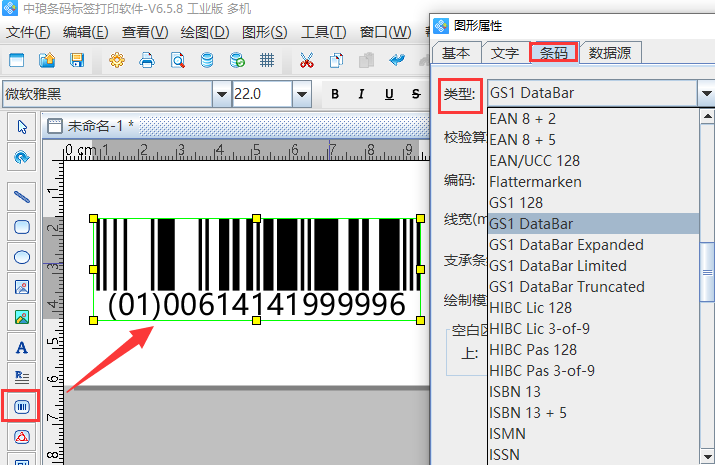Toggle underline text formatting
The image size is (715, 465).
tap(389, 95)
